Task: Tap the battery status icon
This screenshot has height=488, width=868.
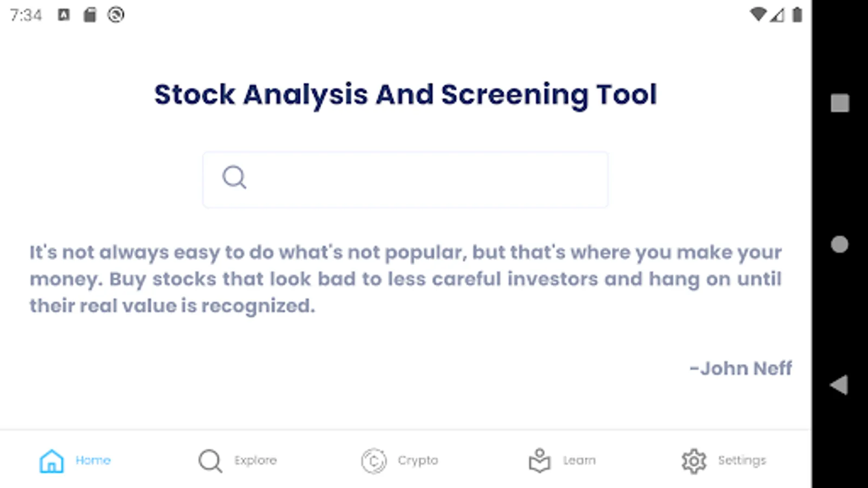Action: click(x=797, y=15)
